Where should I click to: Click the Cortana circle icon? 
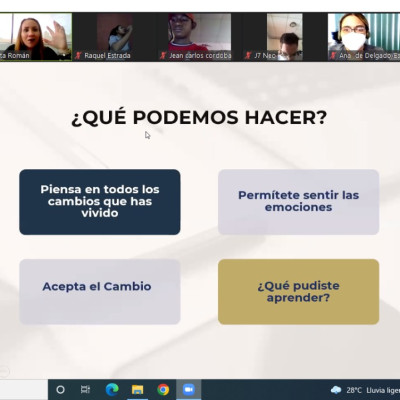(x=60, y=389)
